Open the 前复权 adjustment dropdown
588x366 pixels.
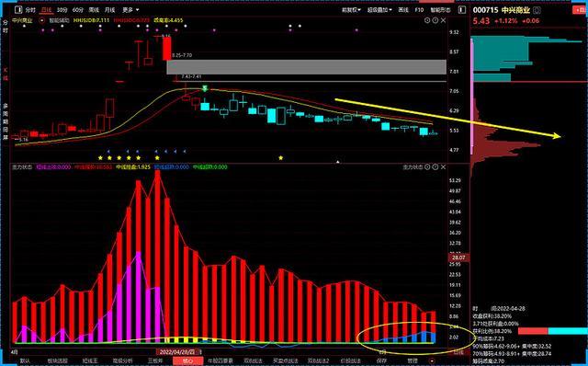point(351,10)
